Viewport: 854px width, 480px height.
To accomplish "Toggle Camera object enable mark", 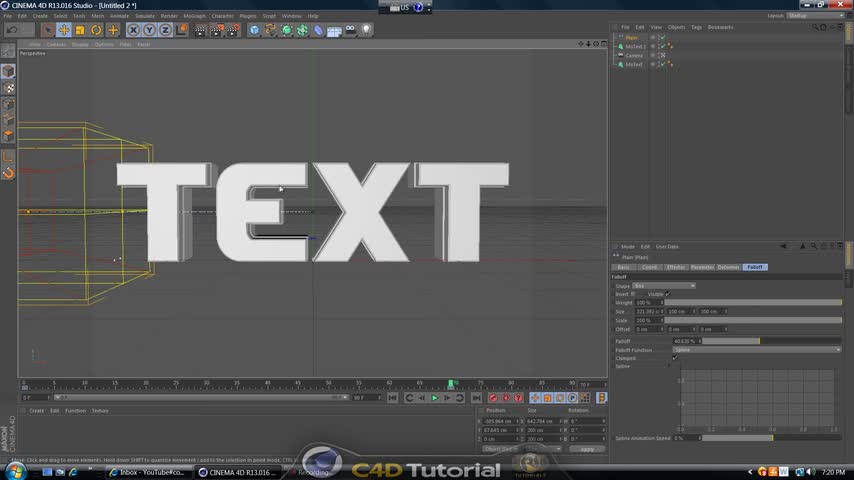I will (662, 56).
